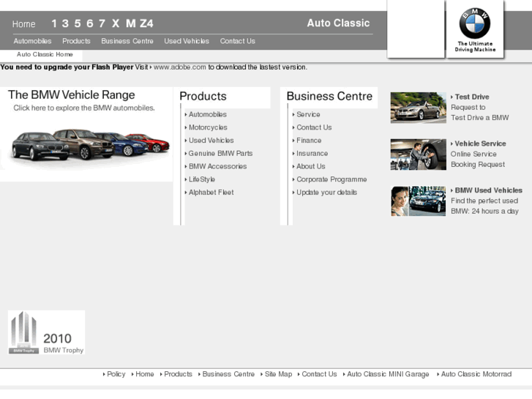Image resolution: width=532 pixels, height=399 pixels.
Task: Open the Insurance link
Action: pos(312,154)
